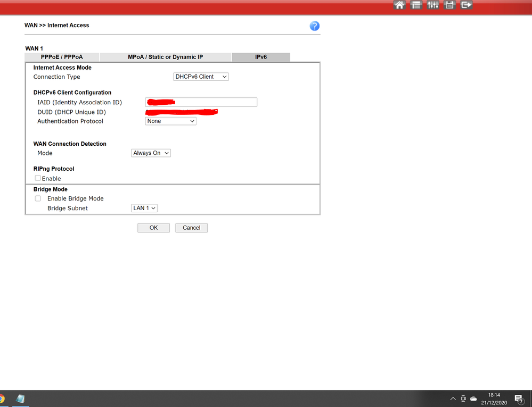
Task: Change the Authentication Protocol selection
Action: tap(170, 121)
